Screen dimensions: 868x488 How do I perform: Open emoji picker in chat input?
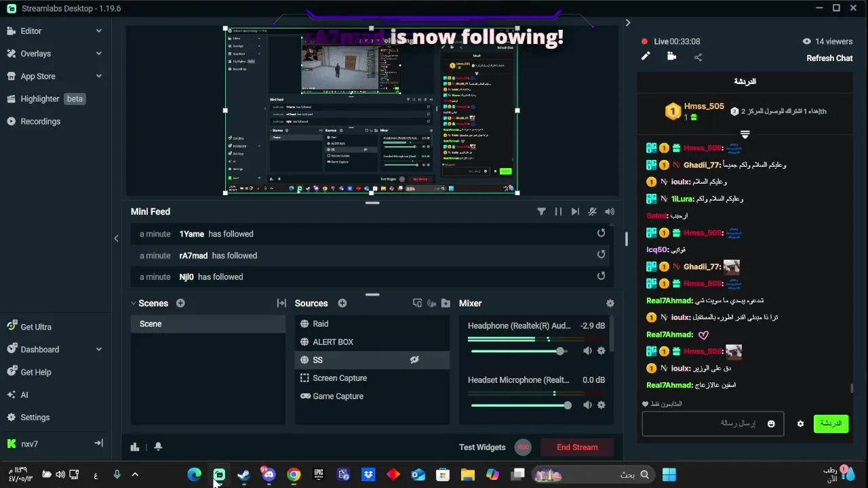click(771, 424)
